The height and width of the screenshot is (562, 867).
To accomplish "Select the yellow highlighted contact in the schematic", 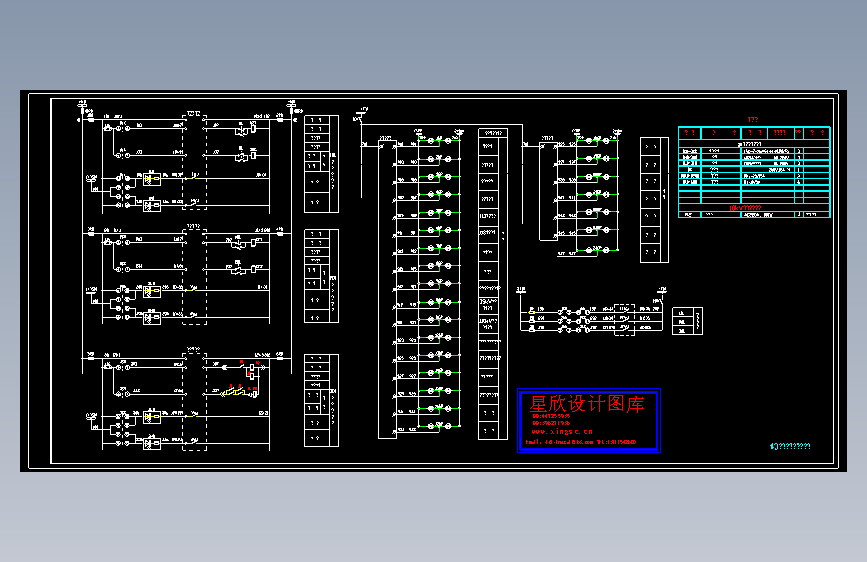I will click(237, 392).
